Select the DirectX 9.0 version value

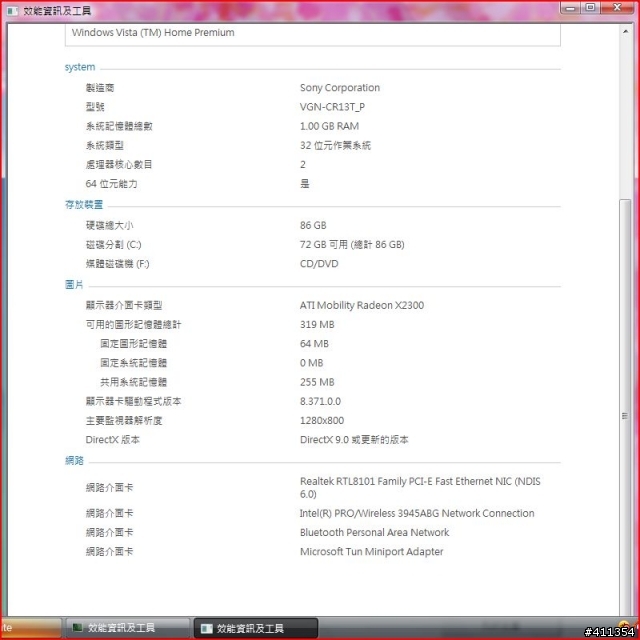(x=354, y=440)
